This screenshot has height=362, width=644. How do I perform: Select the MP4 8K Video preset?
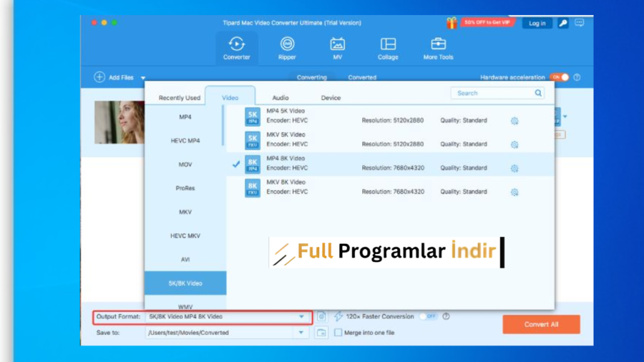click(390, 164)
